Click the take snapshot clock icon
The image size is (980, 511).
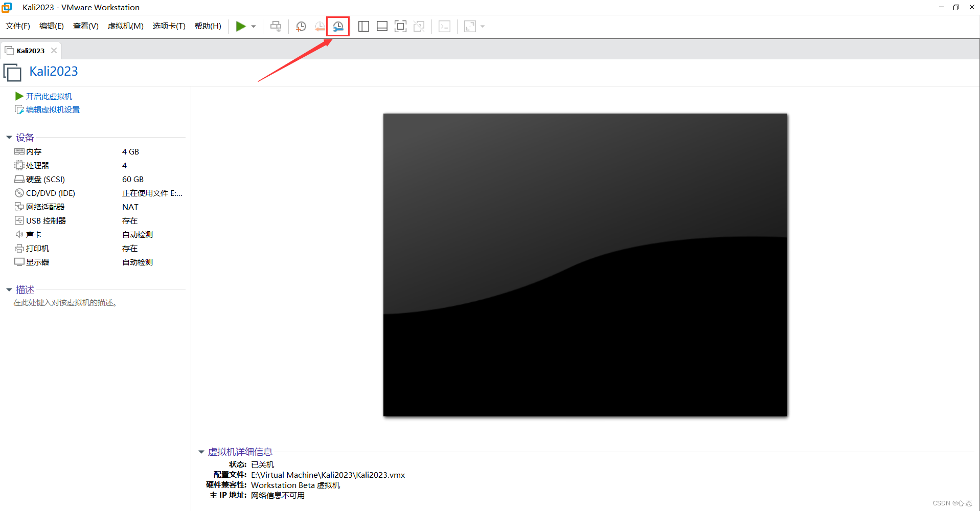coord(301,27)
